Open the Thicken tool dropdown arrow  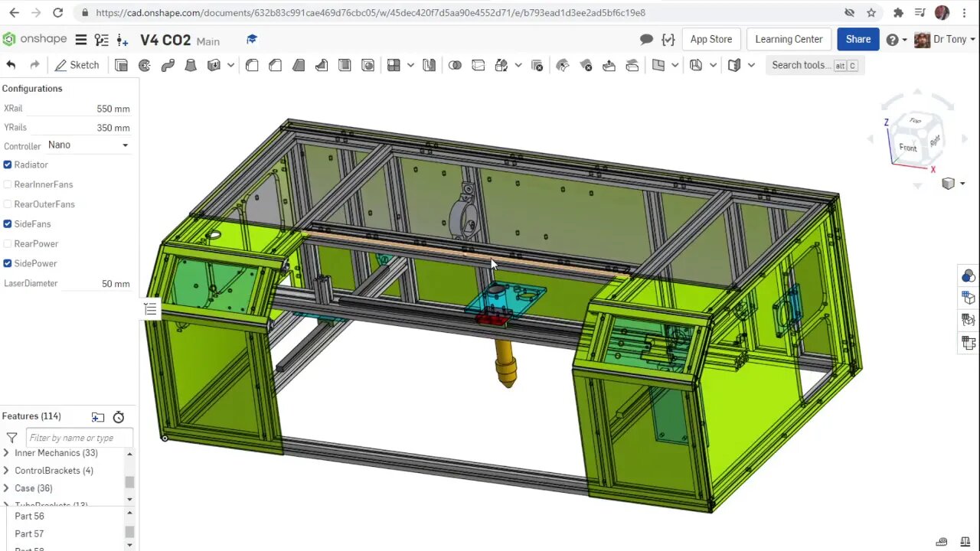click(230, 65)
